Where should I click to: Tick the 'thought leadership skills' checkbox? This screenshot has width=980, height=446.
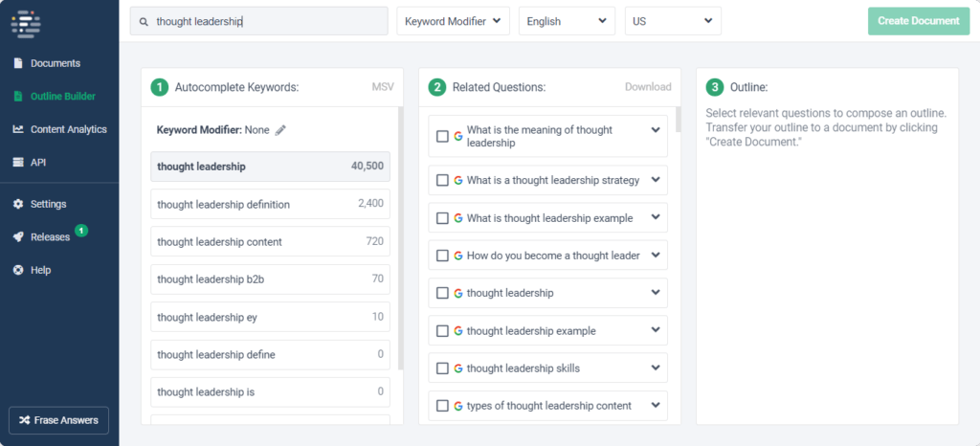(442, 368)
